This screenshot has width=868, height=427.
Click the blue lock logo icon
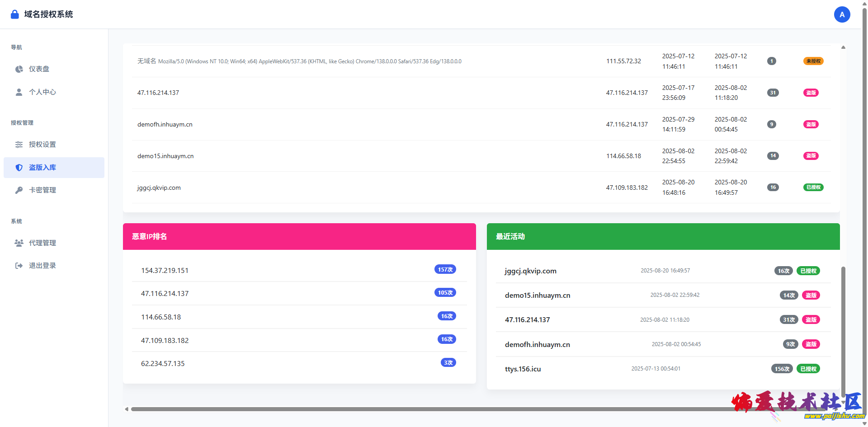point(15,14)
